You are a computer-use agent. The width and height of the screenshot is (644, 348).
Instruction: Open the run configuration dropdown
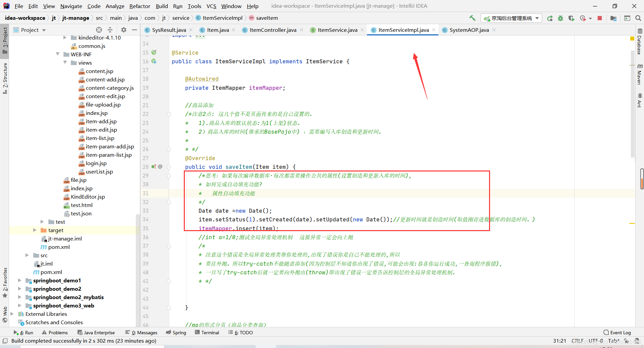(512, 18)
